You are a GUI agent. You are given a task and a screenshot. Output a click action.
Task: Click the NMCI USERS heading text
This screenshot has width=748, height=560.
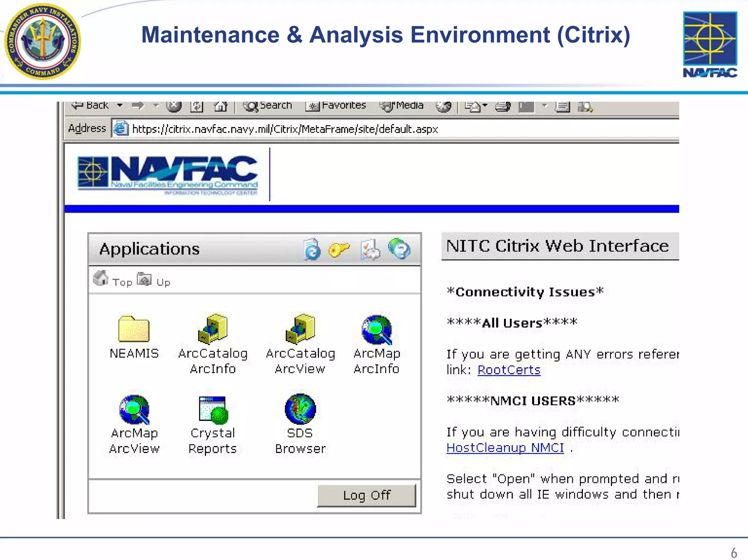pos(533,401)
